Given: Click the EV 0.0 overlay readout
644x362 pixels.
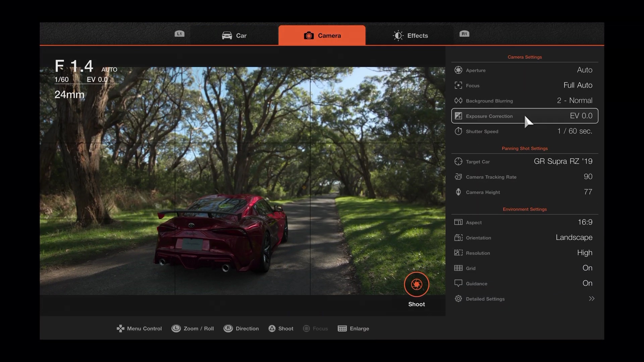Looking at the screenshot, I should pyautogui.click(x=97, y=79).
